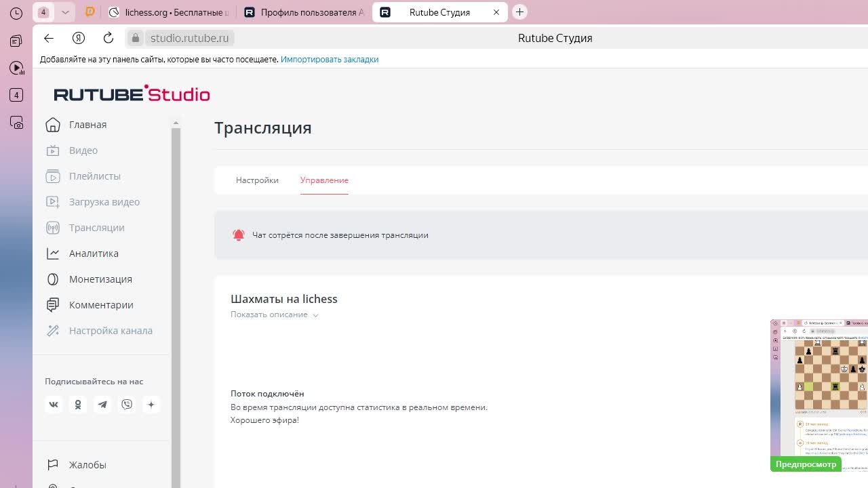Click the red bell notice icon
868x488 pixels.
coord(239,235)
